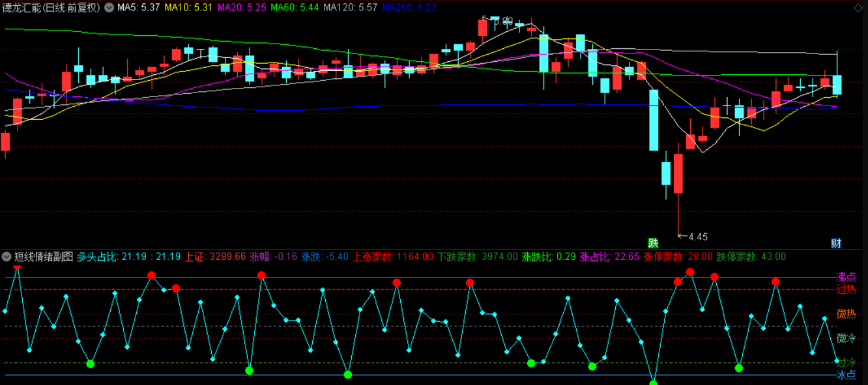
Task: Click the 沸点 level label
Action: (846, 277)
